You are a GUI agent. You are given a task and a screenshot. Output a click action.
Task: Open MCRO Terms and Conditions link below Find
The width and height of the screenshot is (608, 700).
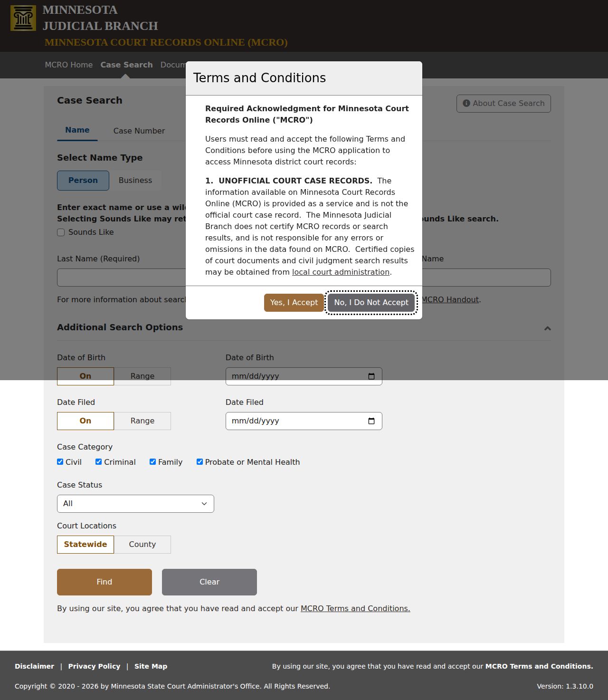pos(355,609)
